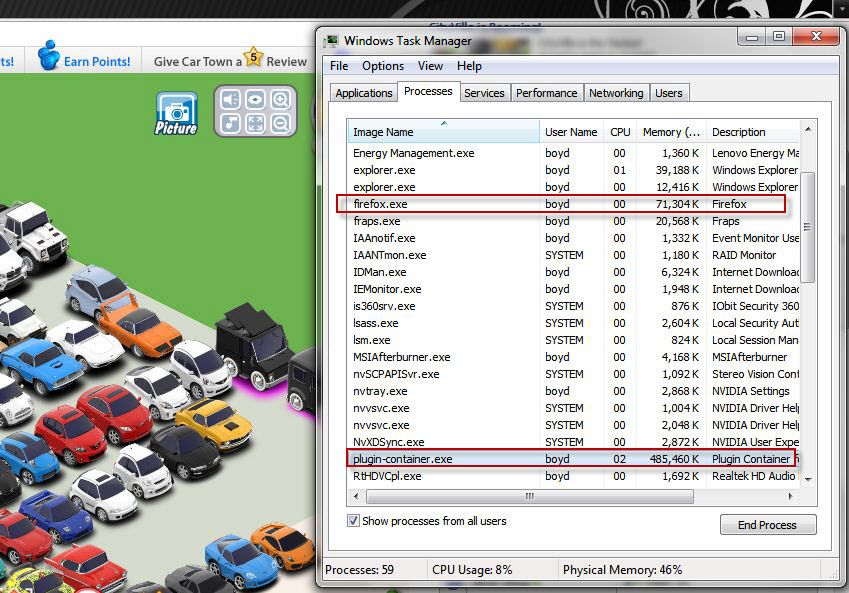Select the lsm.exe process
849x593 pixels.
(574, 340)
